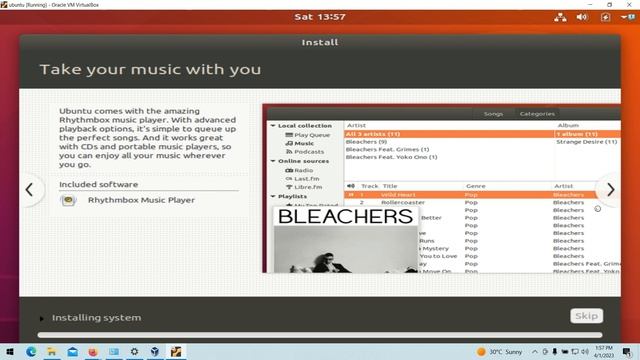Open the Windows notification center icon

[627, 351]
